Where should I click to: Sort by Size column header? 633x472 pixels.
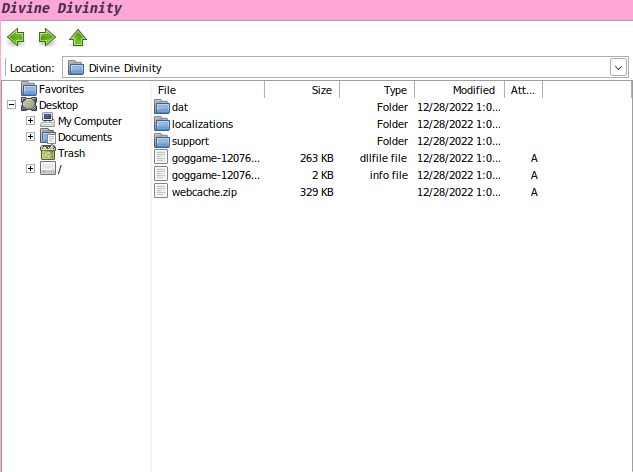pyautogui.click(x=302, y=90)
